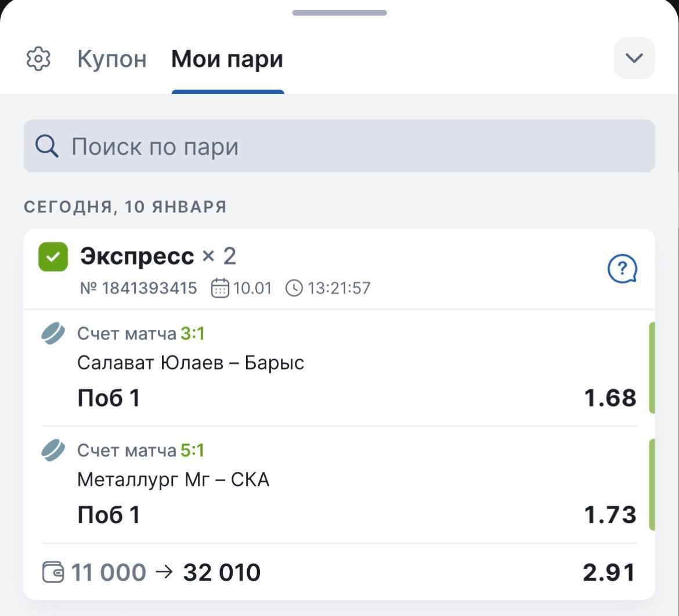Click the 1.68 odds value
Viewport: 679px width, 616px height.
click(x=610, y=398)
